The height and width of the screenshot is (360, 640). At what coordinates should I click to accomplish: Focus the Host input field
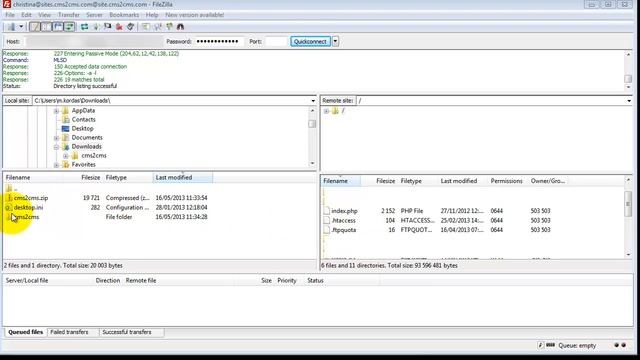(x=93, y=42)
